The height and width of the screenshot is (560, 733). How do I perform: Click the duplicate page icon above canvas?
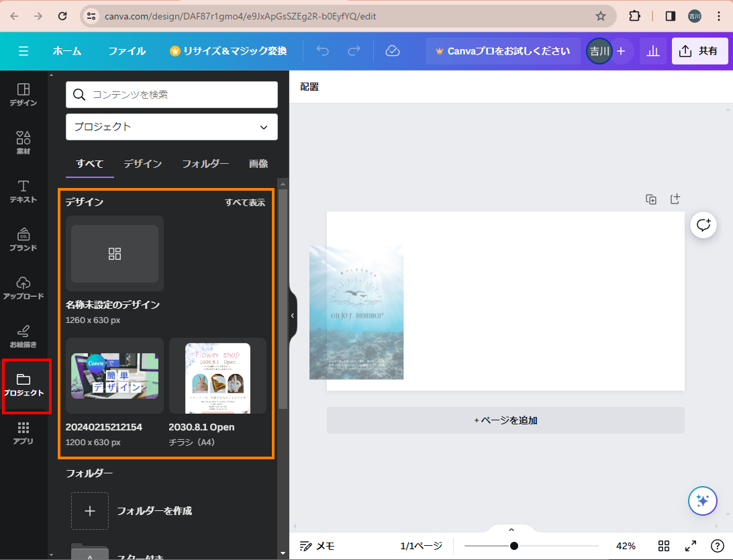pyautogui.click(x=650, y=199)
